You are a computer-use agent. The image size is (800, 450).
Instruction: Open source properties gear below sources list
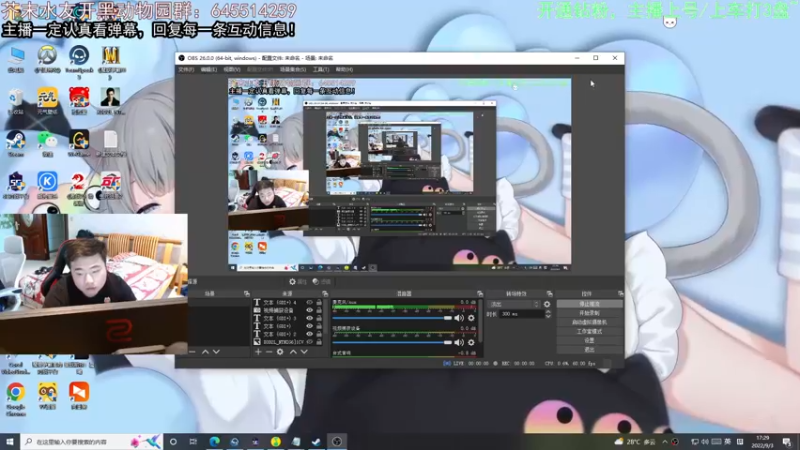280,352
